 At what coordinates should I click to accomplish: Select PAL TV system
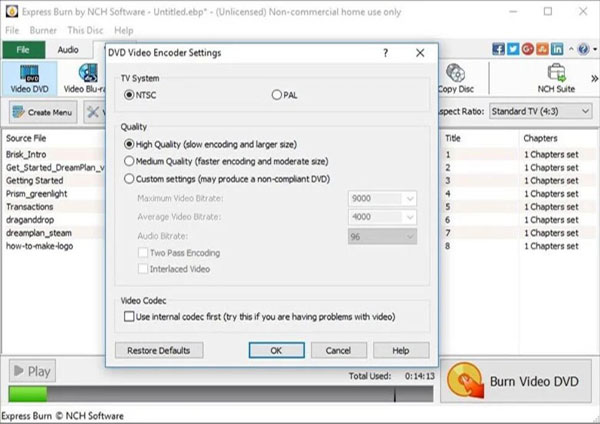click(x=284, y=95)
